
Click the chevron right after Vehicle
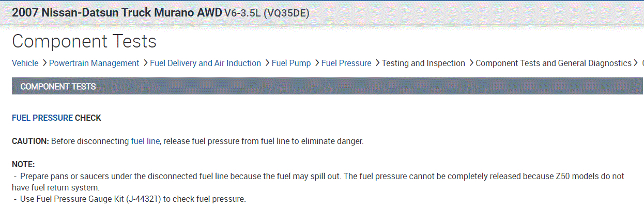[x=44, y=63]
